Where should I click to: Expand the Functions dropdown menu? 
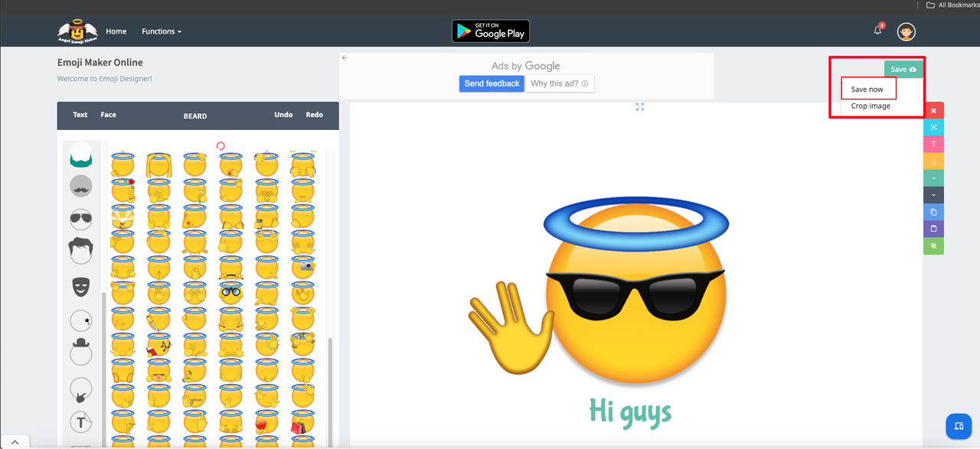tap(162, 31)
